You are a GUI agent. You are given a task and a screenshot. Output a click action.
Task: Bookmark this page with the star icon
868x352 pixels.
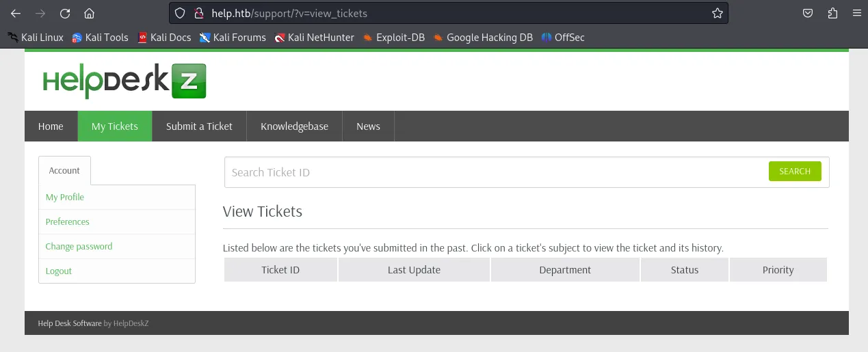pos(717,13)
